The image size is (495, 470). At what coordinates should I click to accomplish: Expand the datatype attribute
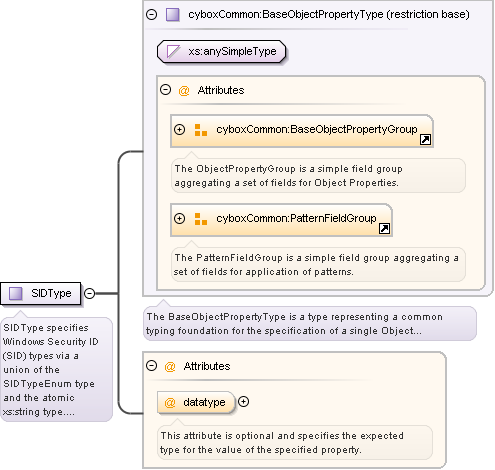(x=244, y=402)
